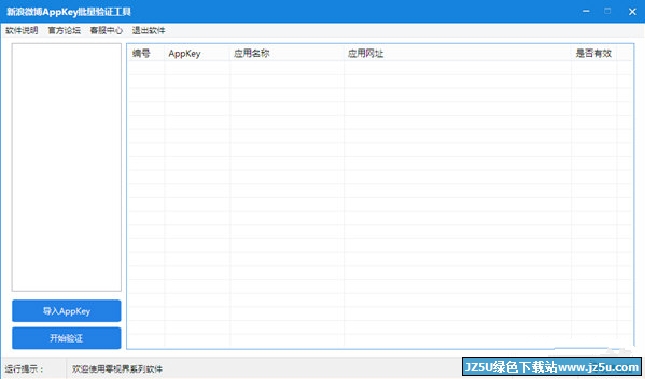This screenshot has height=379, width=645.
Task: Click inside the AppKey list box on the left
Action: pos(67,167)
